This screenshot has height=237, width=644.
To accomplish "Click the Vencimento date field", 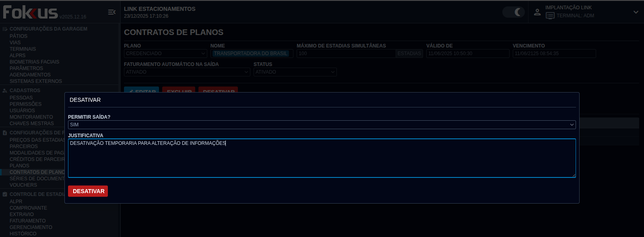I will (x=554, y=54).
